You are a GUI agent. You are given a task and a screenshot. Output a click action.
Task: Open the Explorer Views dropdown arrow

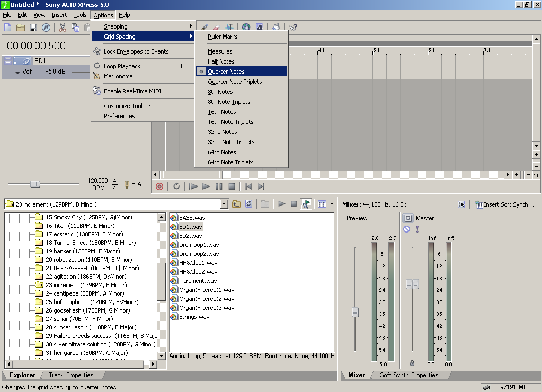click(332, 204)
